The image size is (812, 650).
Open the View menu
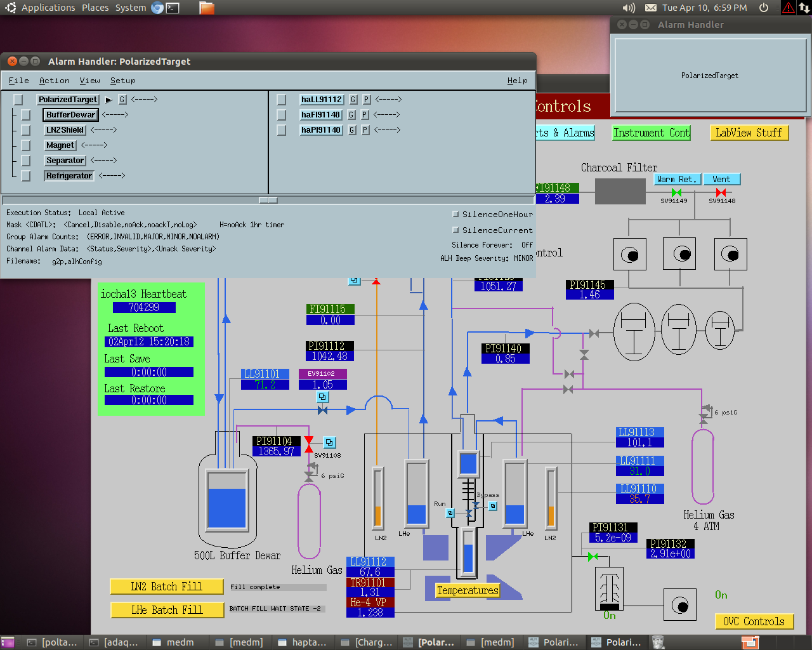point(90,81)
